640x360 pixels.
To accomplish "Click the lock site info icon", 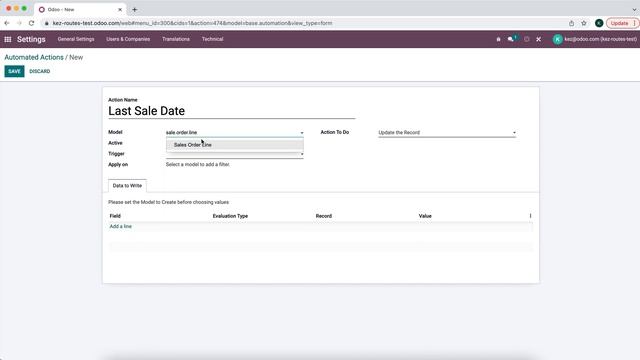I will click(47, 23).
